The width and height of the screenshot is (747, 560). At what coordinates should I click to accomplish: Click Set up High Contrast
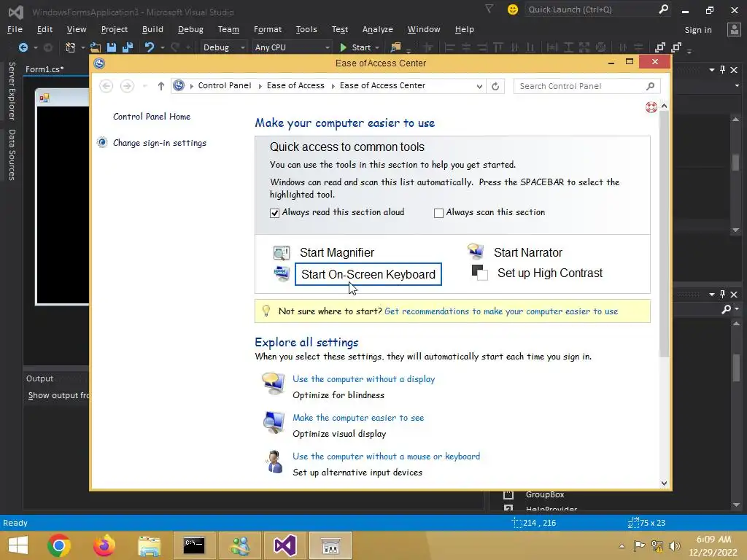pyautogui.click(x=550, y=273)
